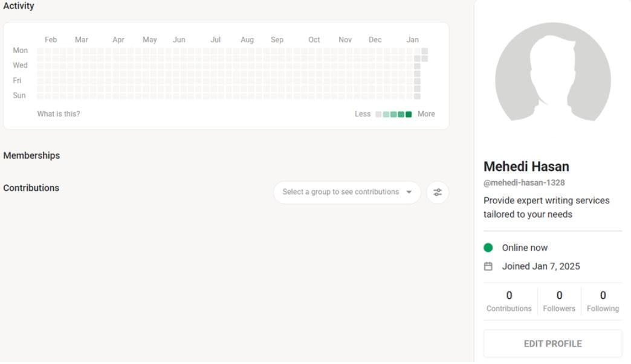Click the darkest green legend swatch
The width and height of the screenshot is (631, 364).
pos(409,115)
